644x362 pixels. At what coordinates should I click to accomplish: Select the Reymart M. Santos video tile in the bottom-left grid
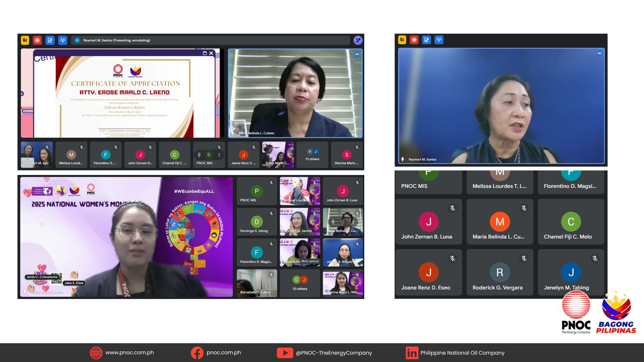tap(300, 222)
